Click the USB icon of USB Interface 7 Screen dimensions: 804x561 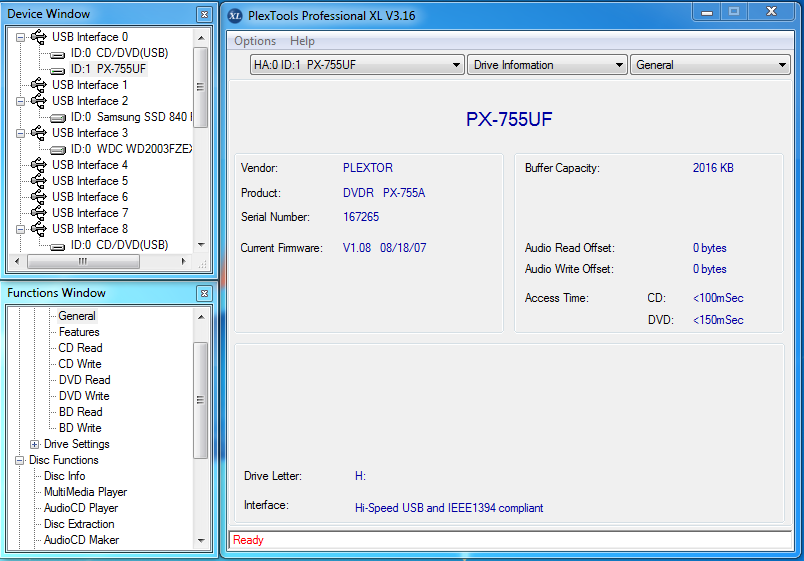[x=38, y=212]
